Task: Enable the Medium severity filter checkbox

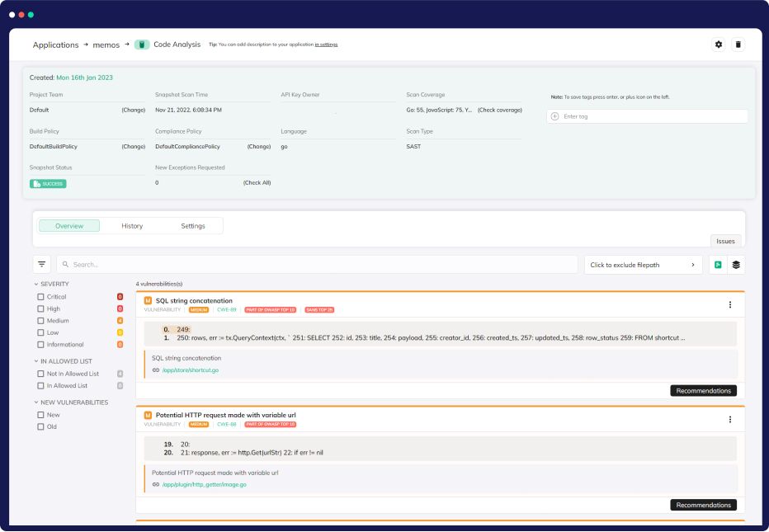Action: [x=40, y=321]
